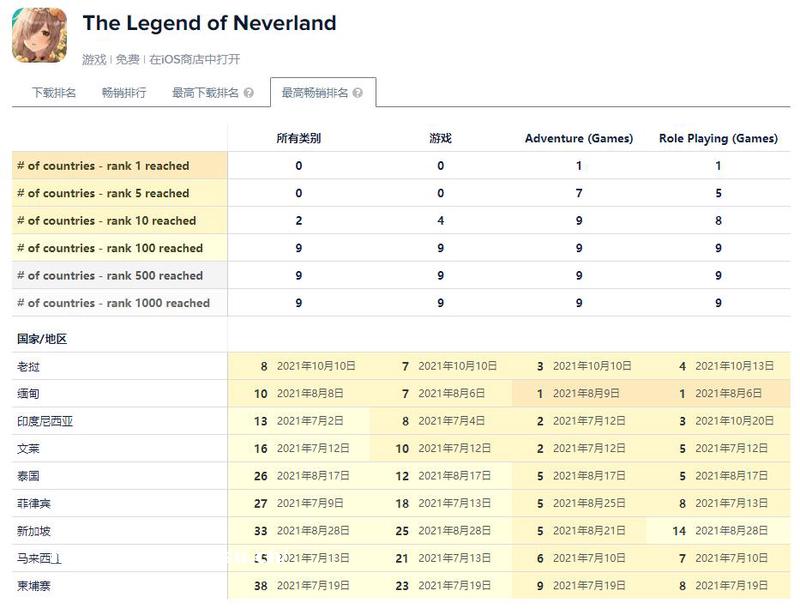Click the Adventure (Games) column header
The image size is (800, 615).
click(579, 138)
